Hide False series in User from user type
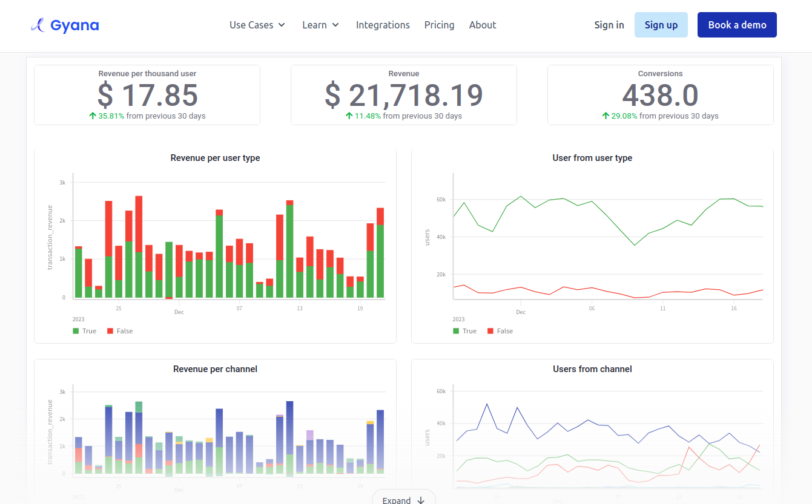This screenshot has width=812, height=504. click(500, 331)
